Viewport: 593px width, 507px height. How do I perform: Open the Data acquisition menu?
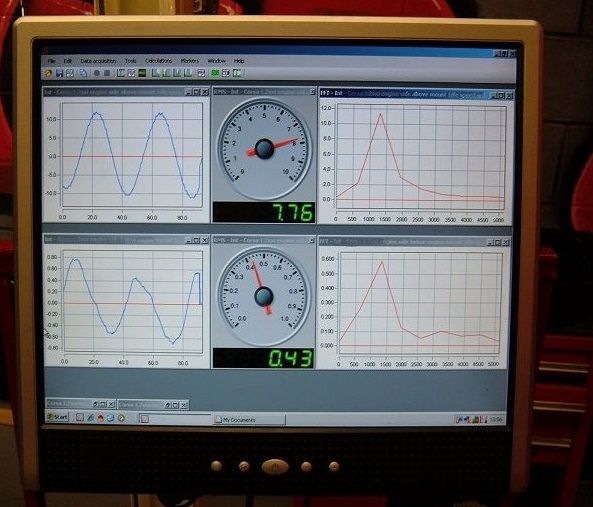pyautogui.click(x=98, y=61)
